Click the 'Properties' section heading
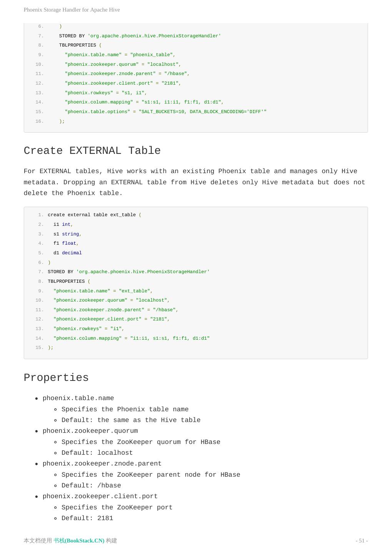392x554 pixels. point(56,378)
